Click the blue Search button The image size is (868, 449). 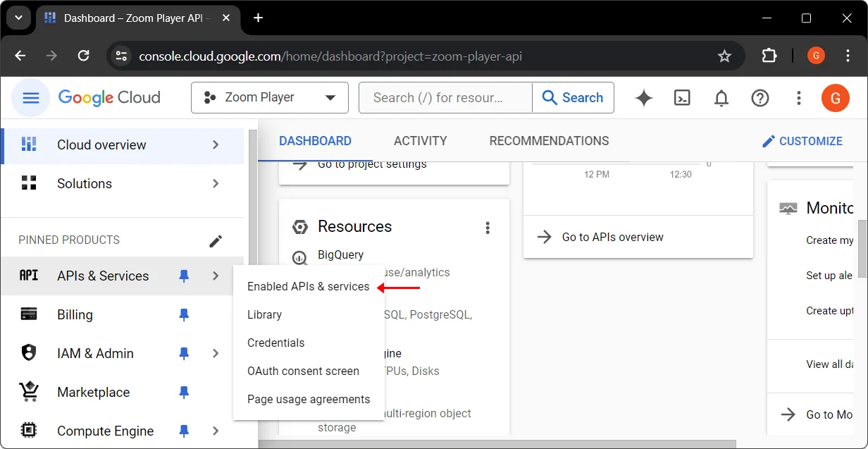pos(573,98)
